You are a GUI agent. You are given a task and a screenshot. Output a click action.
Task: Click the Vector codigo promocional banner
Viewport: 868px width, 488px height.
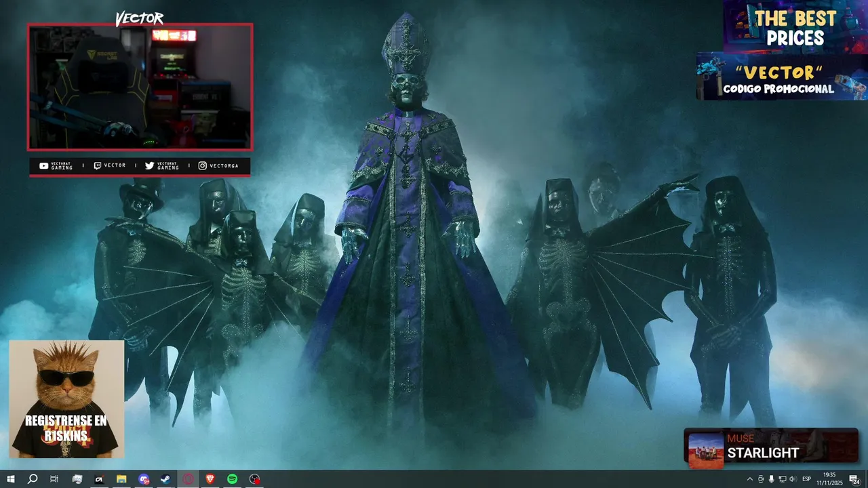782,77
